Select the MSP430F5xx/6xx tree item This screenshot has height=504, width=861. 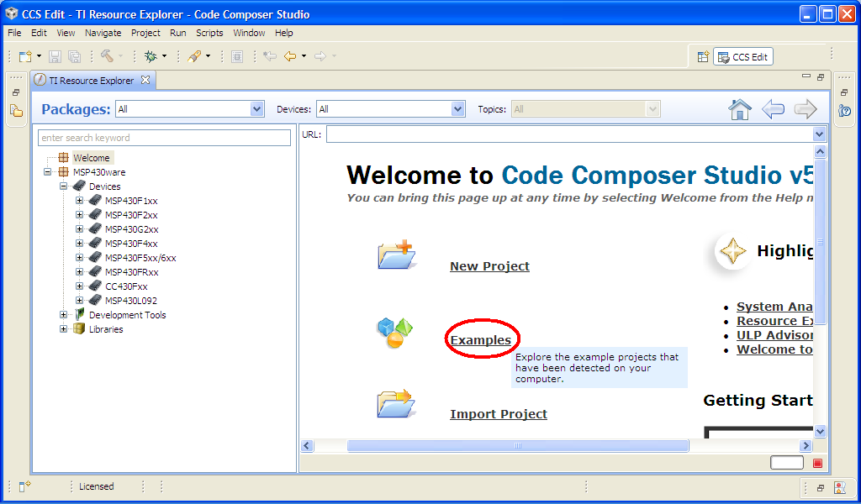click(x=140, y=258)
